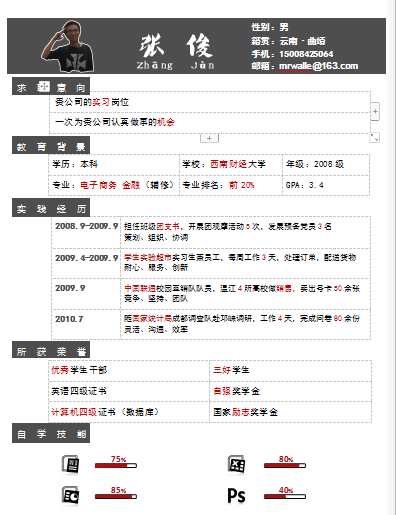Image resolution: width=396 pixels, height=515 pixels.
Task: Click the cell 学历：本科
Action: click(114, 164)
